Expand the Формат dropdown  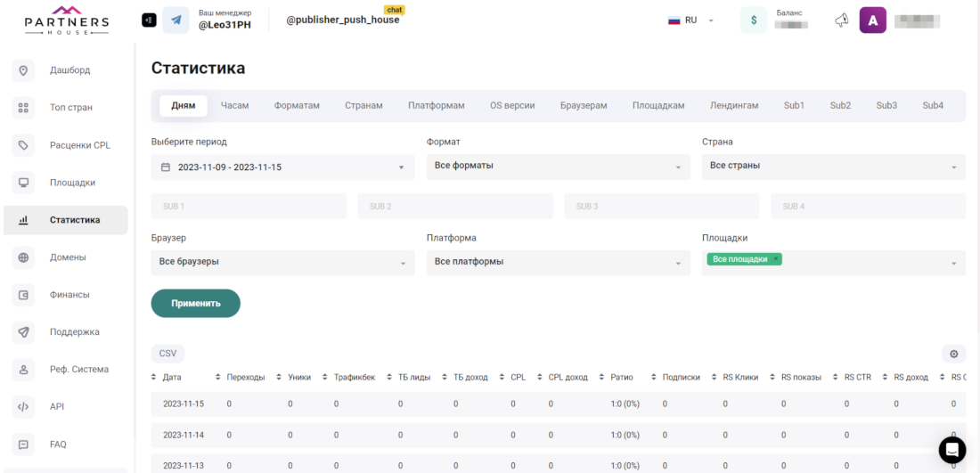(558, 167)
